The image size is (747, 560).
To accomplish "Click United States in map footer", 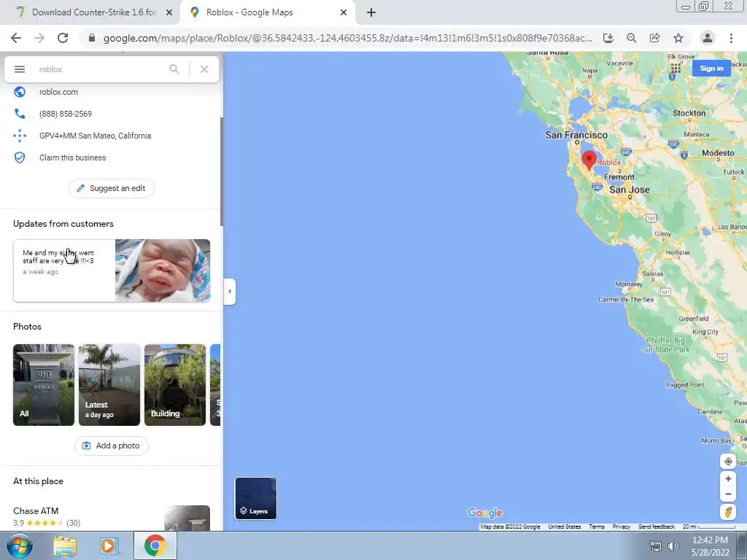I will pos(565,526).
